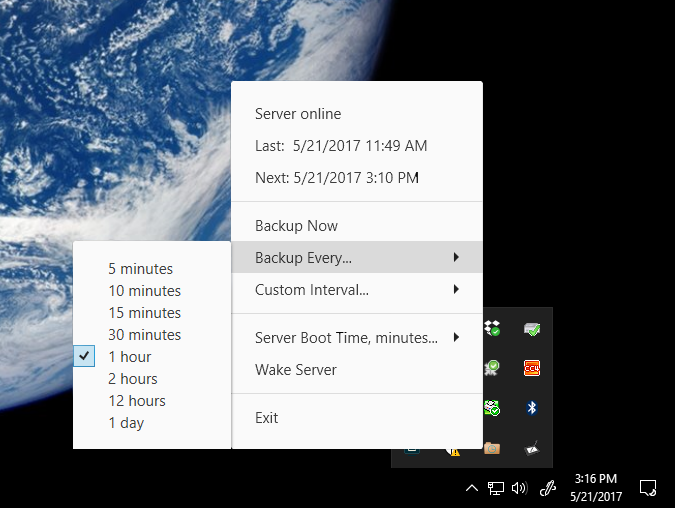The image size is (675, 508).
Task: Click the checkmark beside 1 hour
Action: point(84,356)
